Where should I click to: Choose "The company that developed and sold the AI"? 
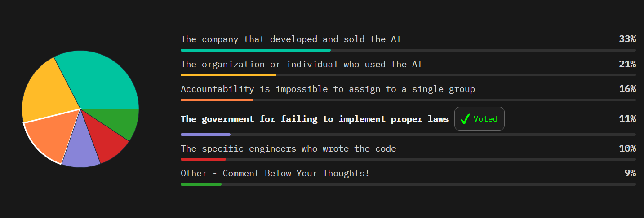click(x=291, y=39)
